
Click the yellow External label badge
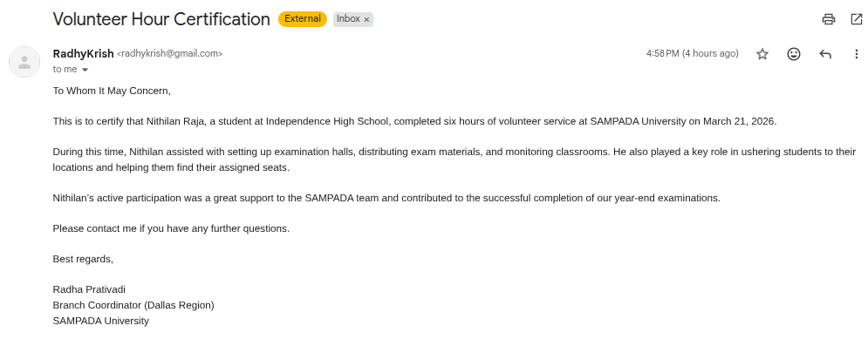tap(303, 19)
